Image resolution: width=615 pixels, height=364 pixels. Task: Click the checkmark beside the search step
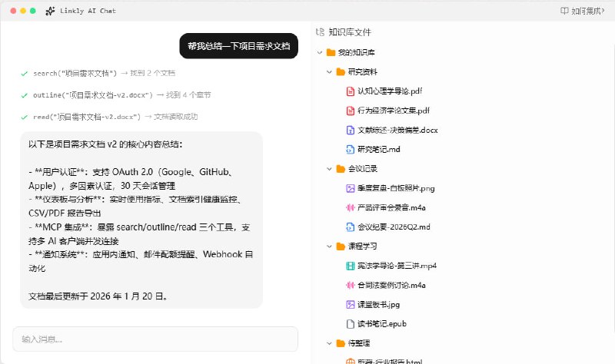point(25,74)
